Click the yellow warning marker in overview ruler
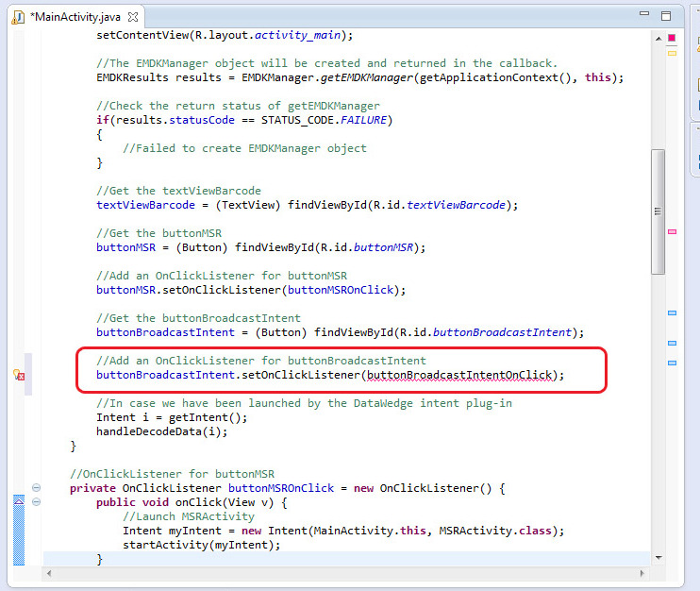Viewport: 700px width, 591px height. coord(672,54)
